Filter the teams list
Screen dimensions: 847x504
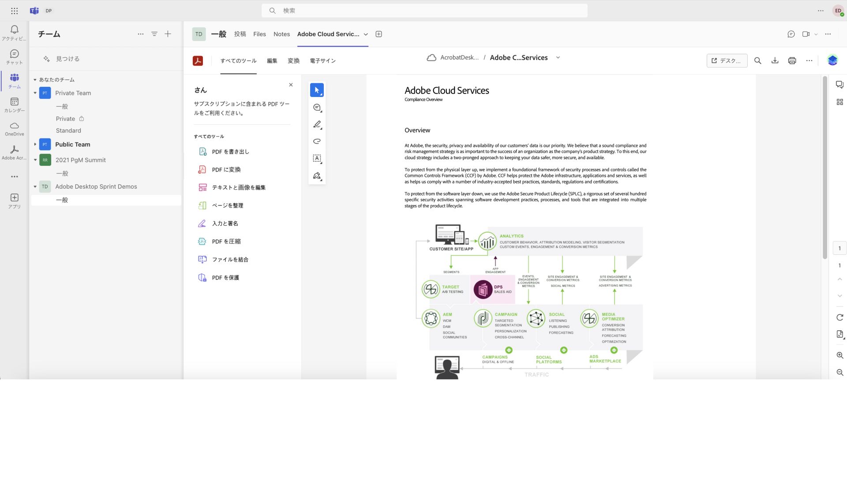[154, 34]
